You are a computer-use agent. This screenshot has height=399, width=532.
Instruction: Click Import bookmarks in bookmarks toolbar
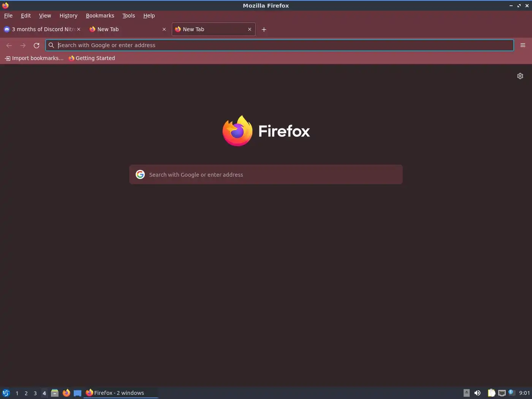34,58
